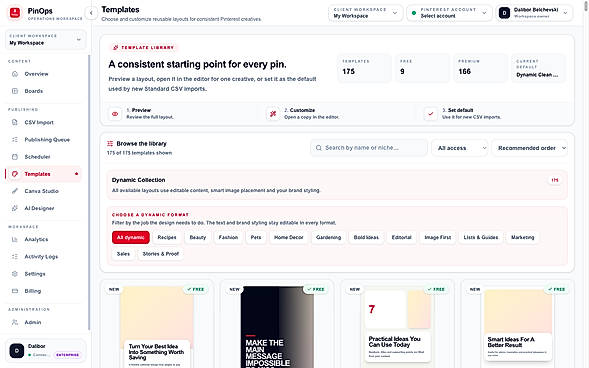Viewport: 589px width, 368px height.
Task: Click the Activity Logs list icon
Action: click(x=15, y=256)
